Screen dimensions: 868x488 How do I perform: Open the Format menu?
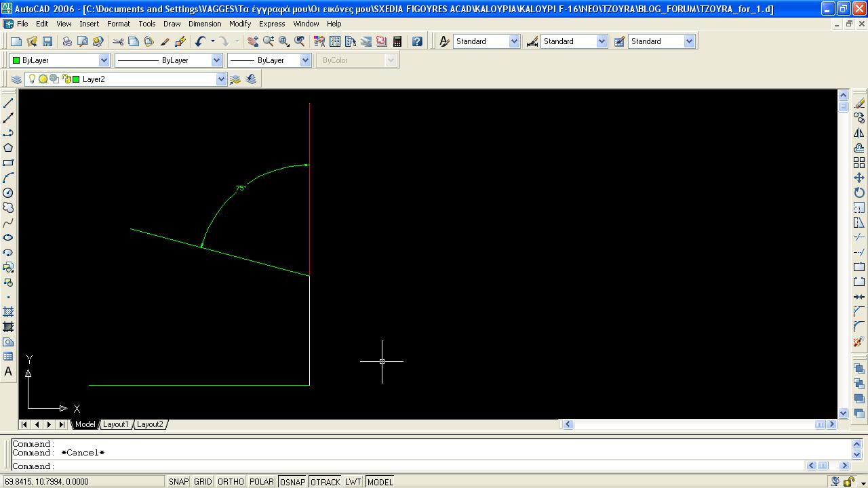(119, 24)
